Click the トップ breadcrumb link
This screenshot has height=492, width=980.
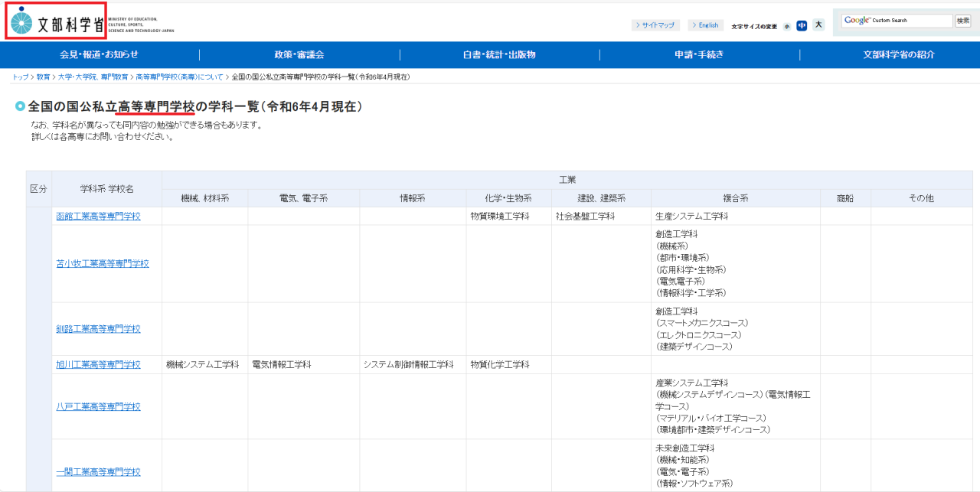(20, 77)
